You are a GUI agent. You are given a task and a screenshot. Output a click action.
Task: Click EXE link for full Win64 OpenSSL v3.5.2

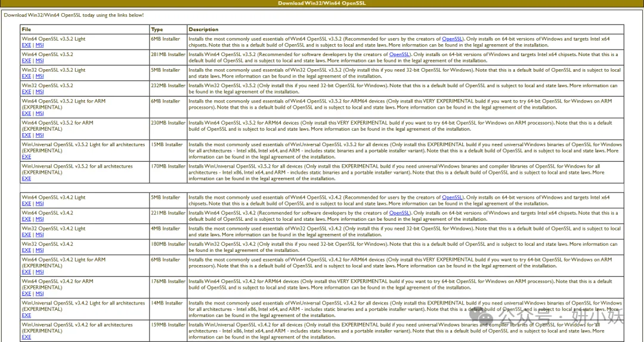pyautogui.click(x=26, y=60)
